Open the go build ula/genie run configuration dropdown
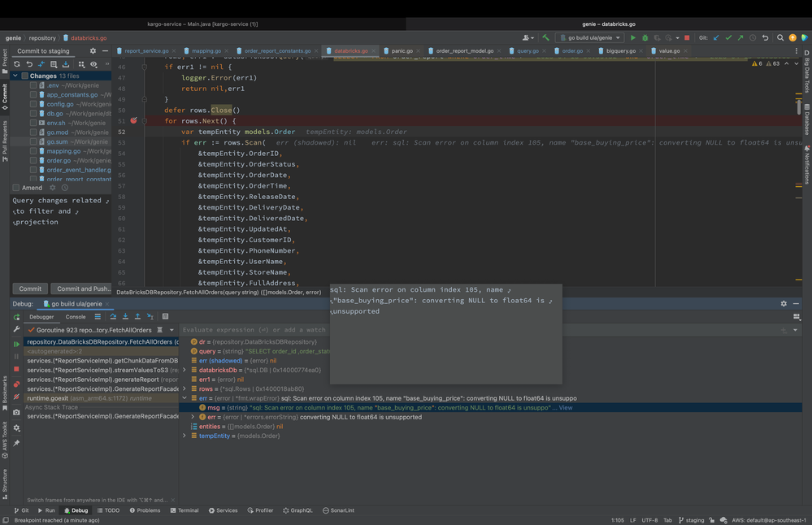The width and height of the screenshot is (812, 525). click(589, 37)
